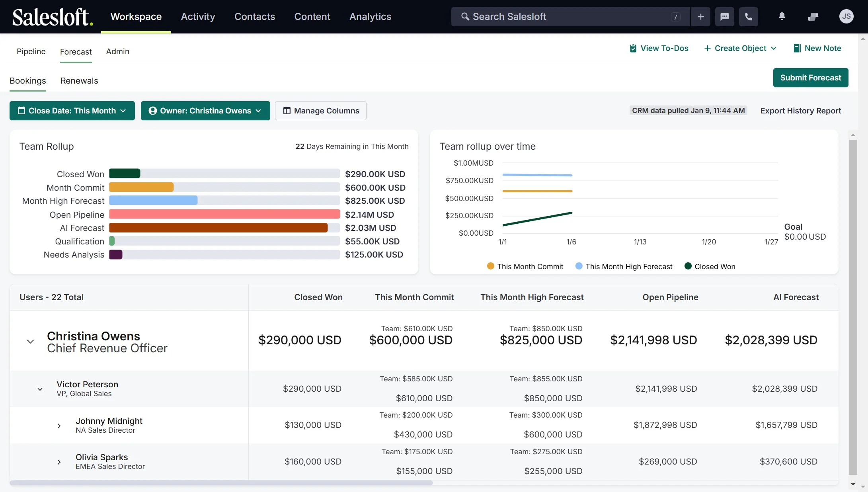This screenshot has height=492, width=868.
Task: Click Olivia Sparks $255,000 USD high forecast
Action: pos(553,471)
